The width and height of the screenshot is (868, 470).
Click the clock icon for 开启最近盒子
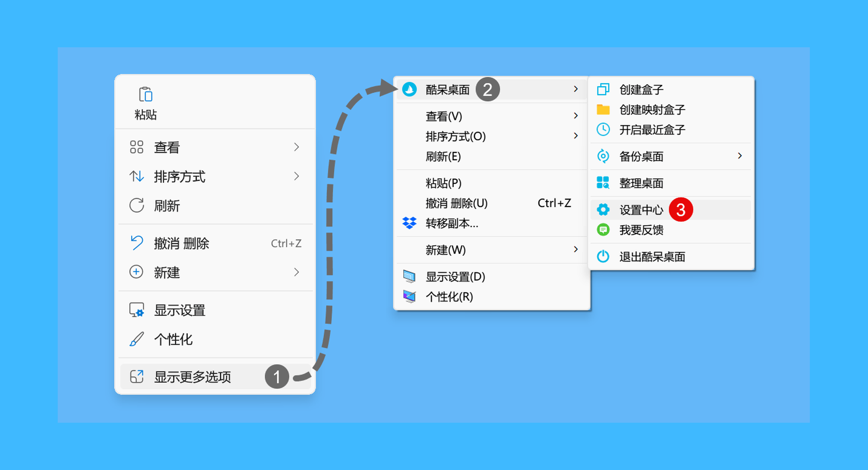coord(603,129)
